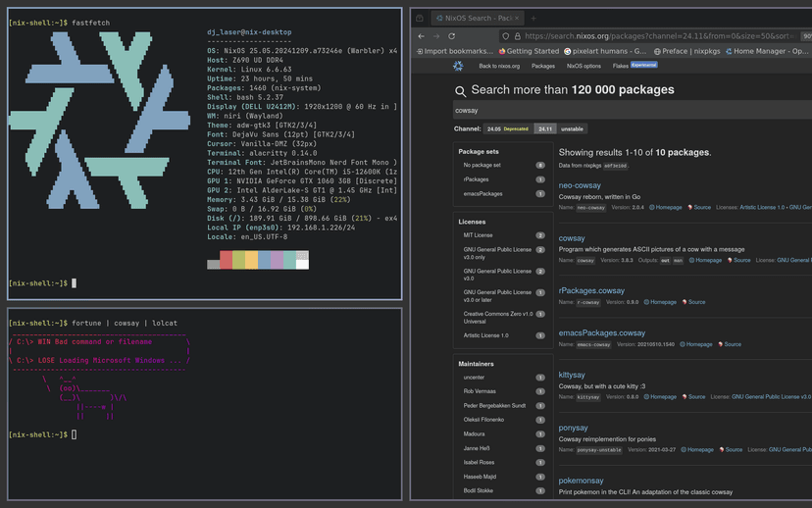Select the 24.11 channel

coord(545,128)
